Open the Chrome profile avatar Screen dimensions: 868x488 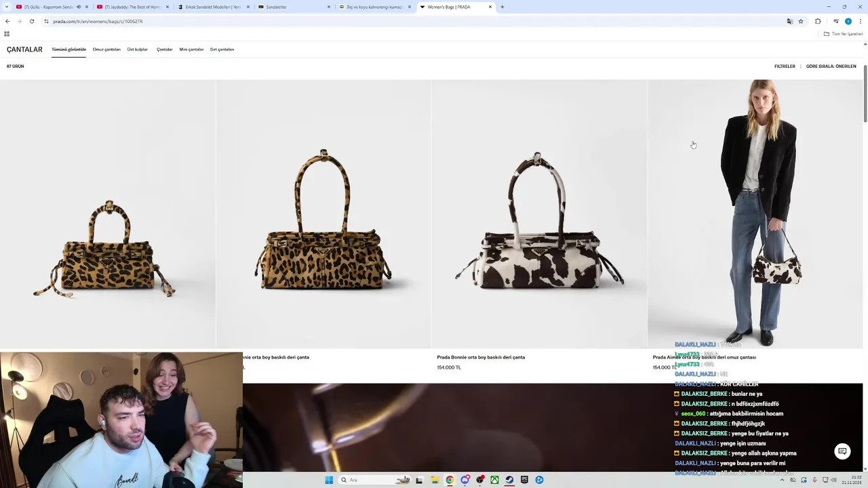848,21
